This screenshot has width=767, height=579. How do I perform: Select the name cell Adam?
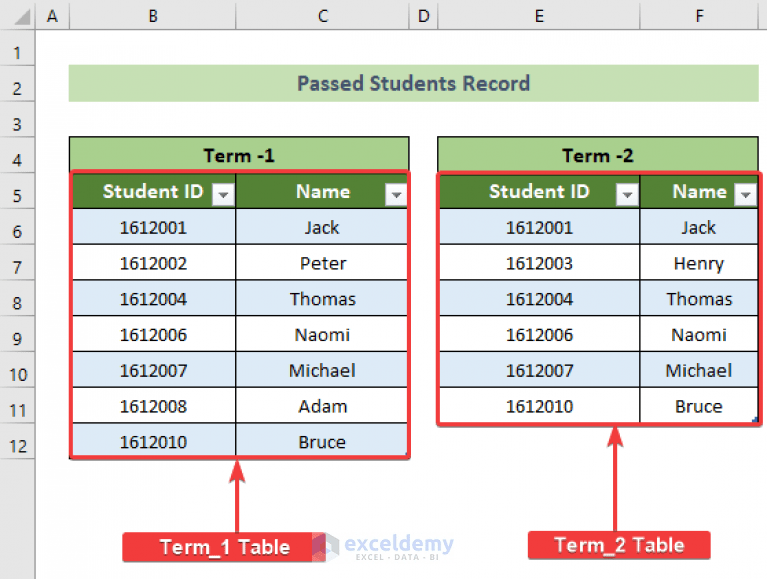322,405
